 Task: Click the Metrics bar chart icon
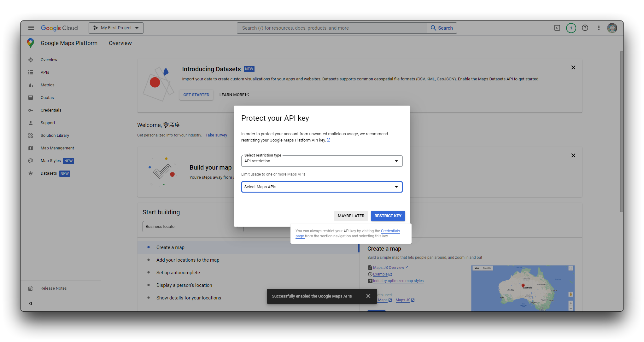click(x=31, y=85)
